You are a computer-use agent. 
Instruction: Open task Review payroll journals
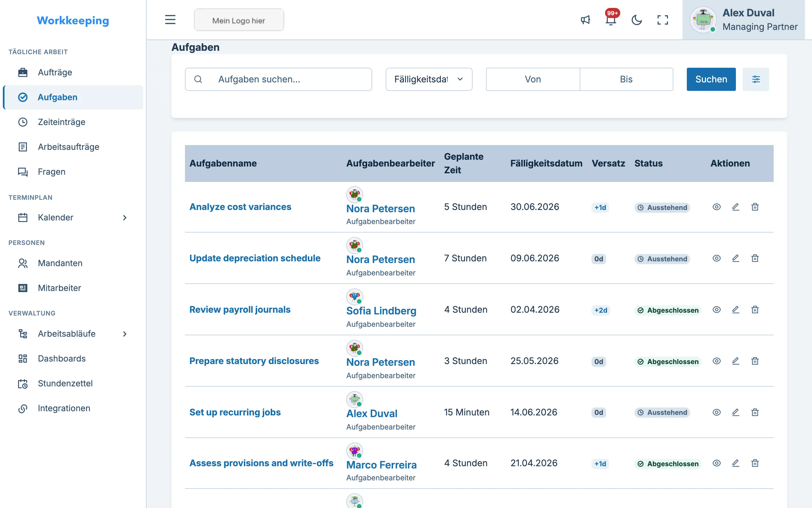(x=240, y=310)
